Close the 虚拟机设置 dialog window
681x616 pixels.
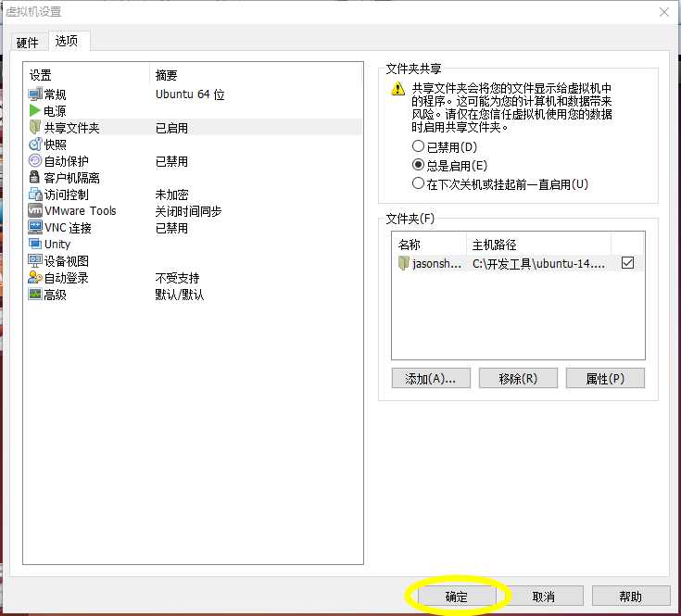click(664, 12)
